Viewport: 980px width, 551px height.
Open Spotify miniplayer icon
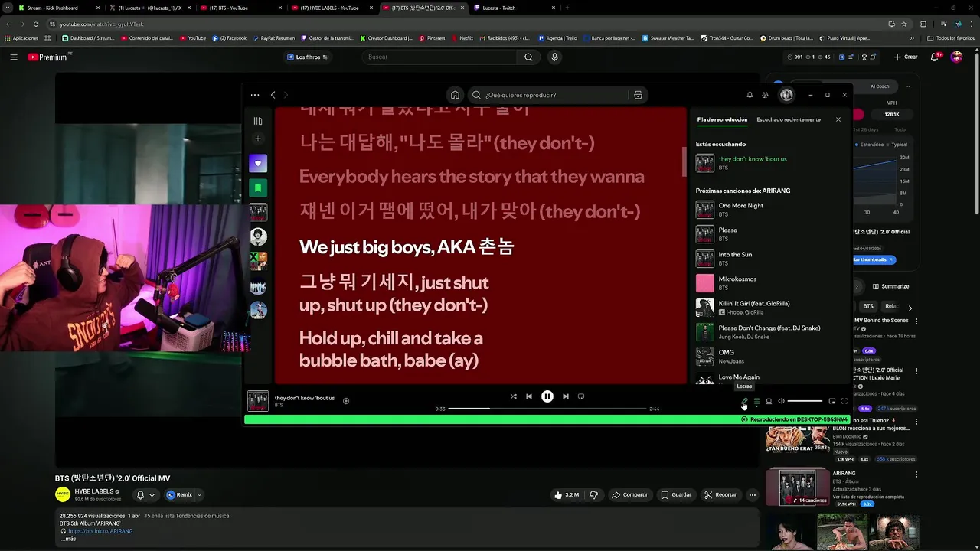tap(832, 401)
